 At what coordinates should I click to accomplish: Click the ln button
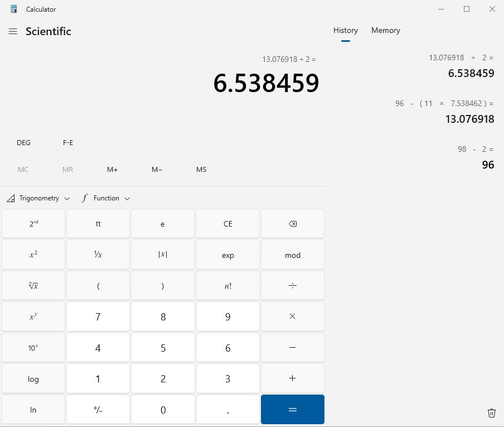[33, 409]
